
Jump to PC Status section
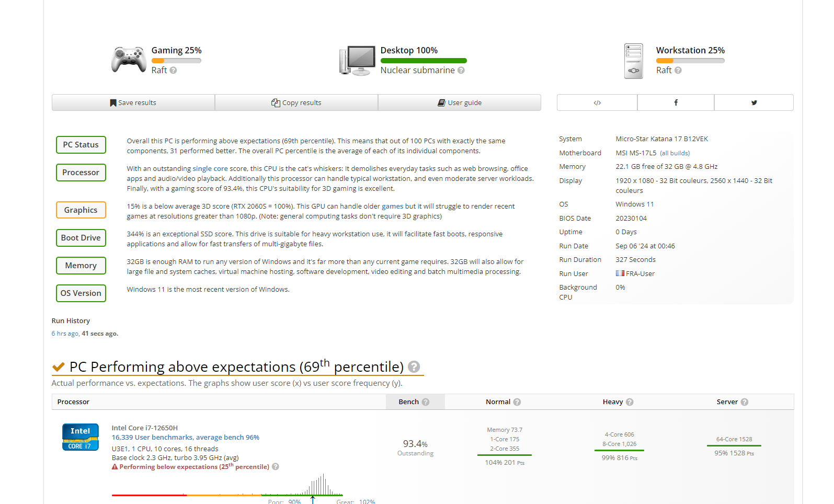coord(81,145)
